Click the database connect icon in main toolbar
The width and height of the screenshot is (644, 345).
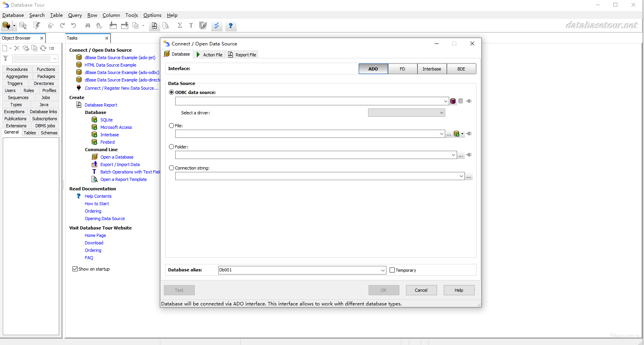(x=6, y=26)
